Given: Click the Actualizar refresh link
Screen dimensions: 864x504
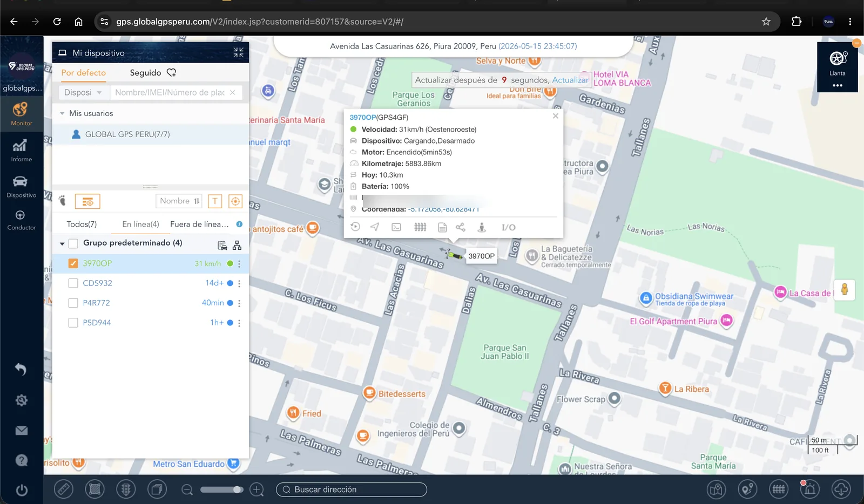Looking at the screenshot, I should (570, 80).
